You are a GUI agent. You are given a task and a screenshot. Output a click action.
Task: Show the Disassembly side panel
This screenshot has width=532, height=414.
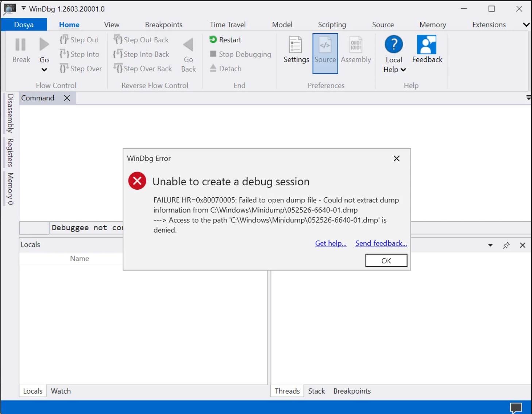[10, 113]
